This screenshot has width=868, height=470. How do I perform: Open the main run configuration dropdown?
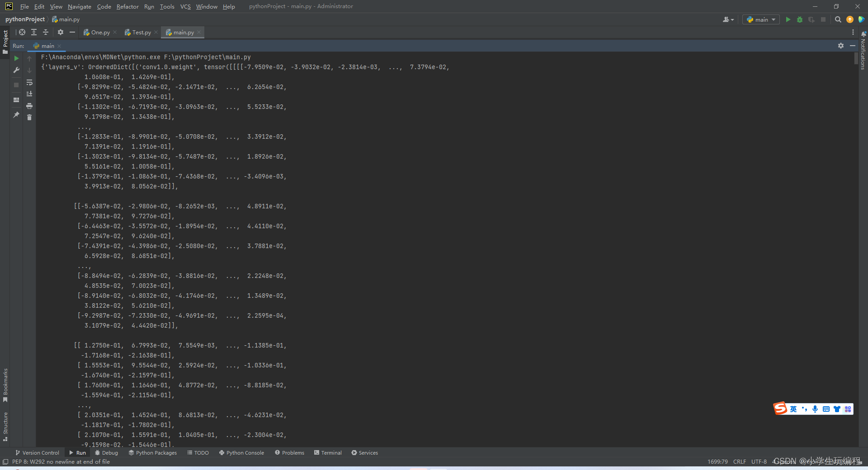[x=761, y=19]
